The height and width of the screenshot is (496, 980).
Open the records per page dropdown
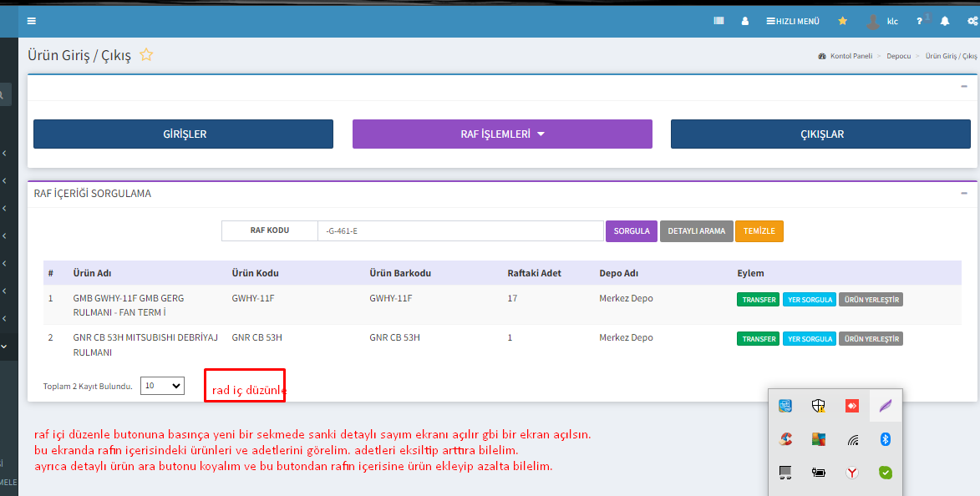coord(162,386)
